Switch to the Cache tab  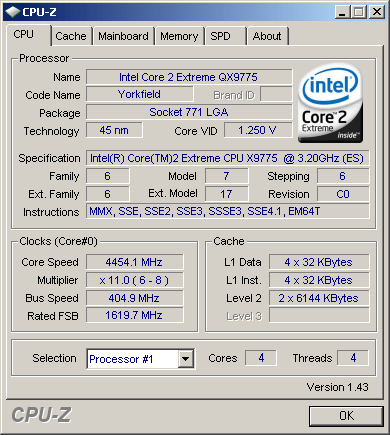(x=71, y=36)
